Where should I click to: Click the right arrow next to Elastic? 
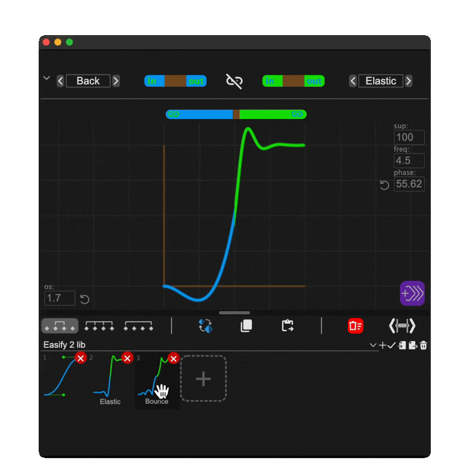point(409,81)
